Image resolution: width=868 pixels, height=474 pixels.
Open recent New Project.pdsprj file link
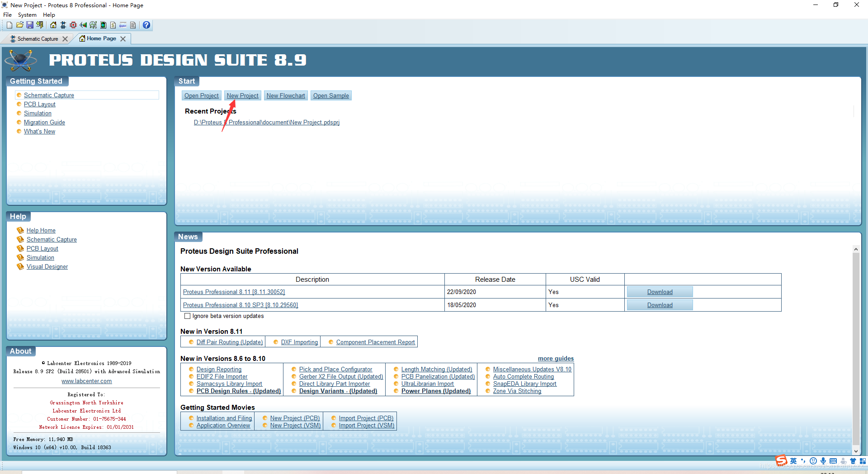point(267,122)
